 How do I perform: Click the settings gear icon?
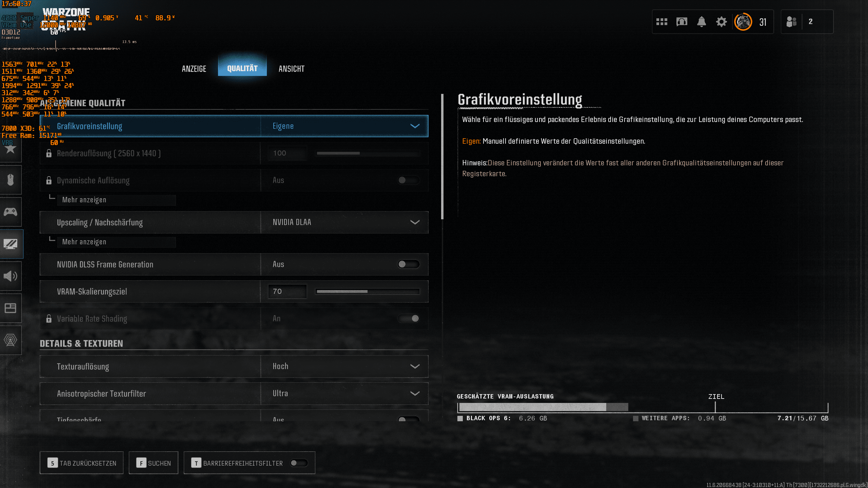(x=721, y=22)
